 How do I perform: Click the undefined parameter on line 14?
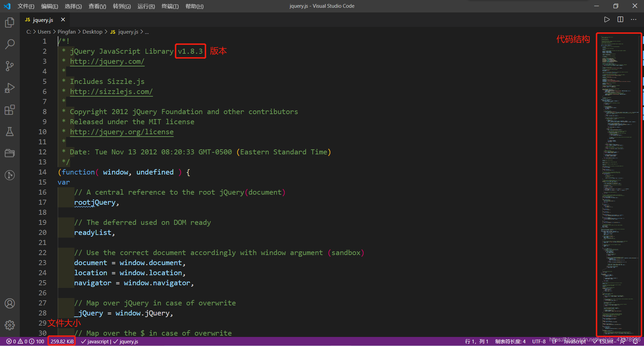click(x=155, y=172)
